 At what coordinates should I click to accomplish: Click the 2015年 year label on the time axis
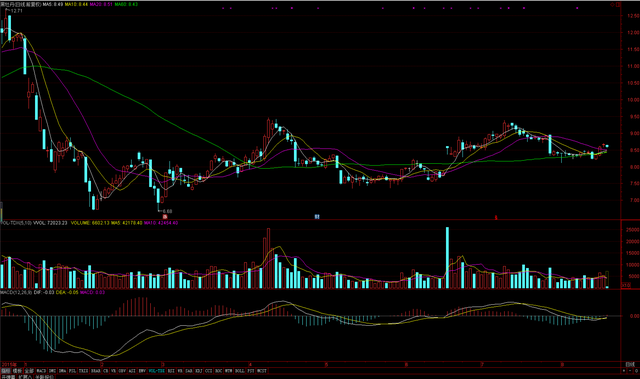tap(8, 364)
